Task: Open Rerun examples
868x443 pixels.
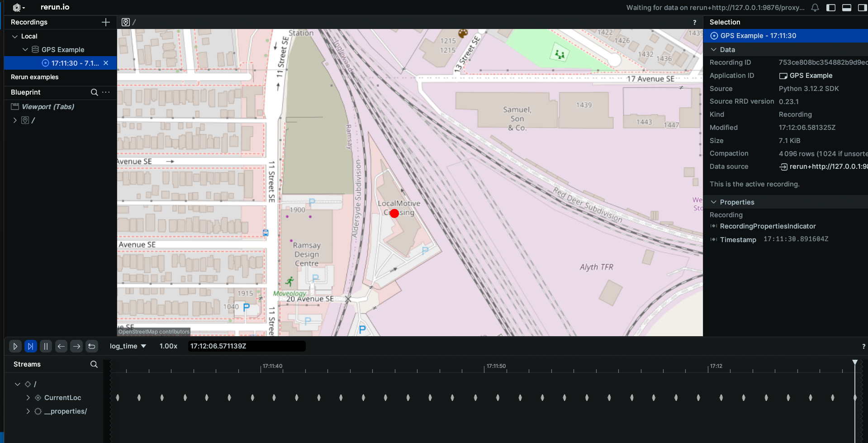Action: 35,77
